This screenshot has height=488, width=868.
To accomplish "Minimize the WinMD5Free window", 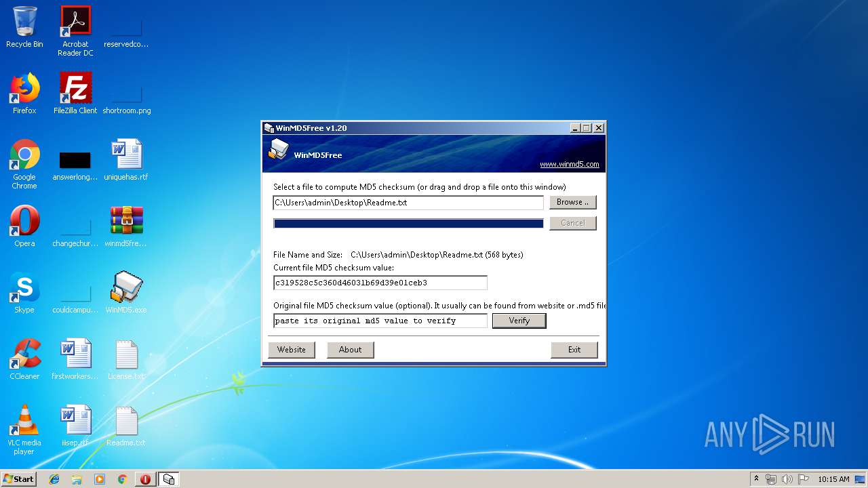I will pyautogui.click(x=576, y=127).
